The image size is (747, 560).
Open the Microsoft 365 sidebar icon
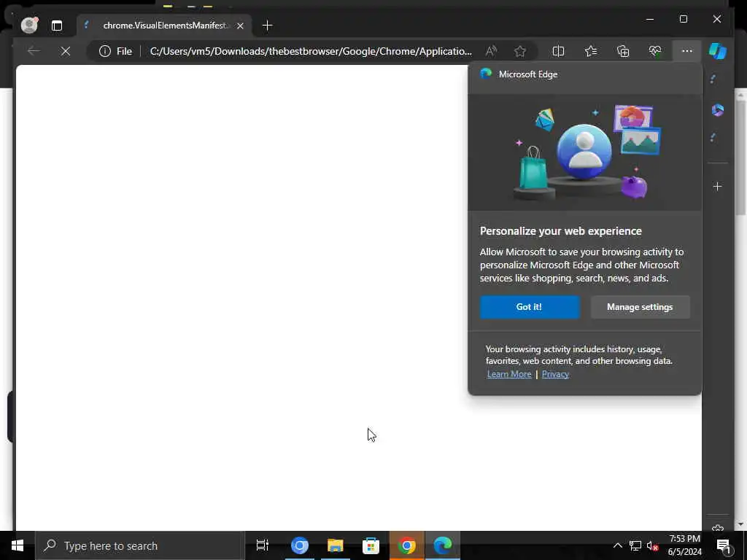718,111
